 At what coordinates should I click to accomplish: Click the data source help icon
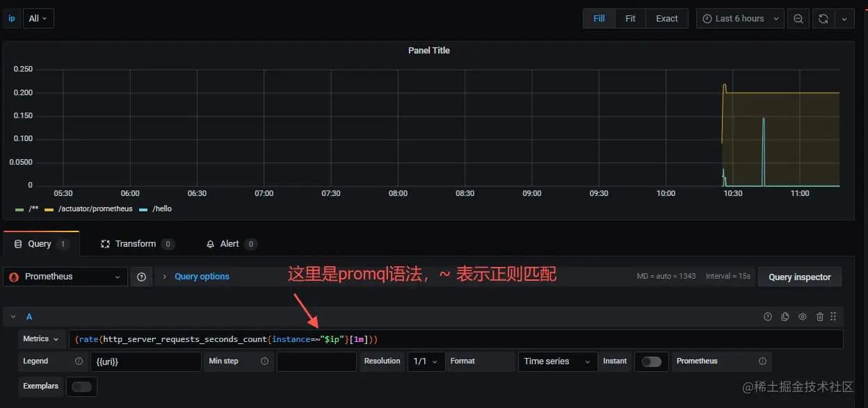click(x=141, y=277)
